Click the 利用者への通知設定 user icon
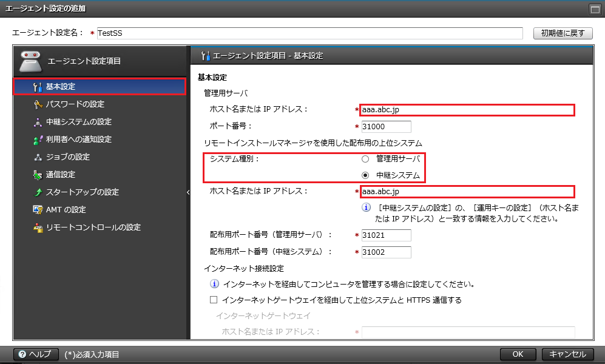 [38, 140]
